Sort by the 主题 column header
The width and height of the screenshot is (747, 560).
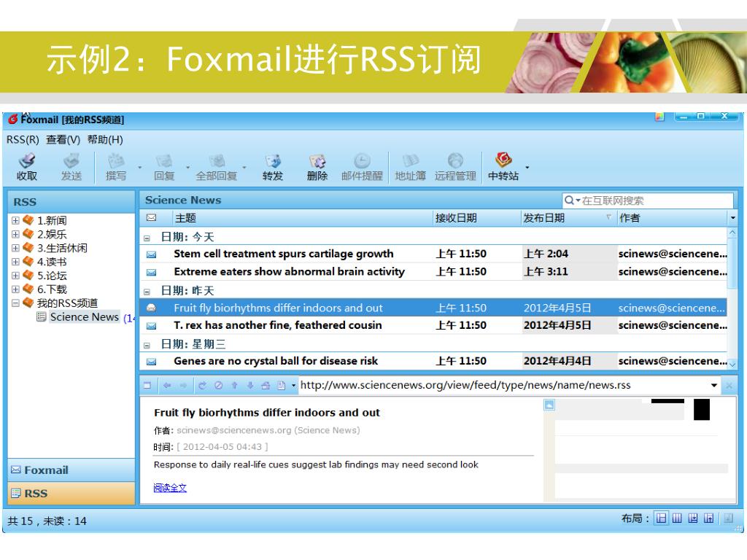pos(302,218)
